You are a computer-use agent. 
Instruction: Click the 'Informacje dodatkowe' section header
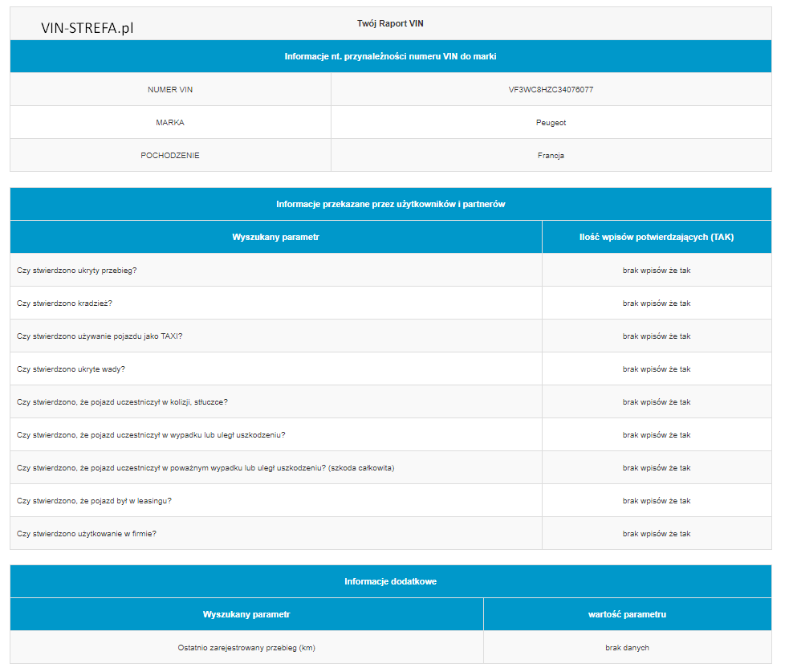point(390,581)
